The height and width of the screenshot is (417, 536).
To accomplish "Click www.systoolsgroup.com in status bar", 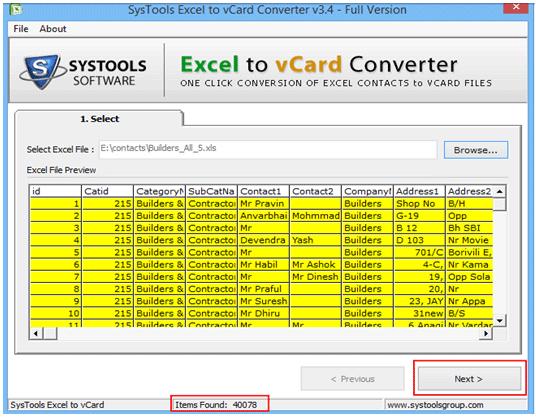I will (435, 405).
